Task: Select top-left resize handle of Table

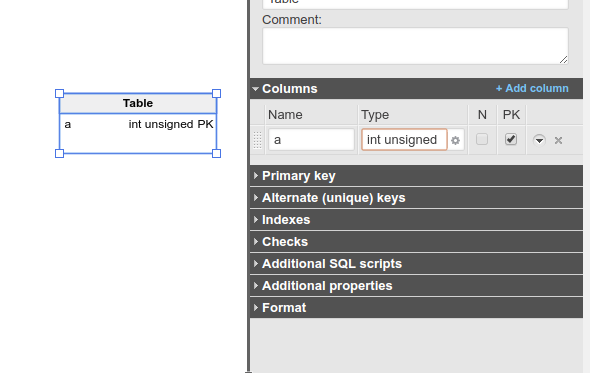Action: point(59,93)
